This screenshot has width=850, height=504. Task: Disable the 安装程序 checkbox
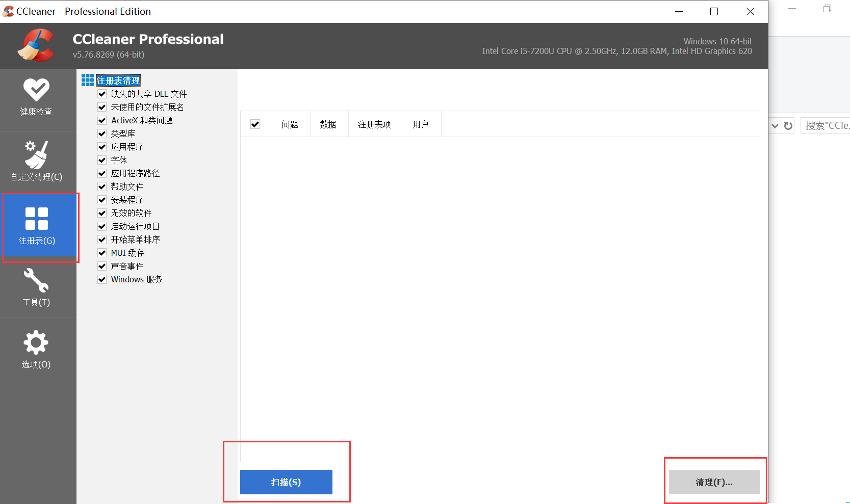(x=102, y=200)
